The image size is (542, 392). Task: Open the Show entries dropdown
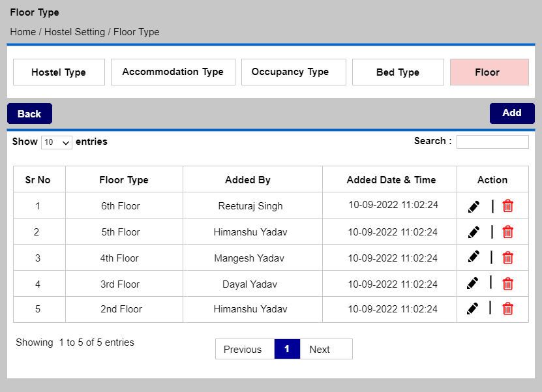click(x=57, y=142)
